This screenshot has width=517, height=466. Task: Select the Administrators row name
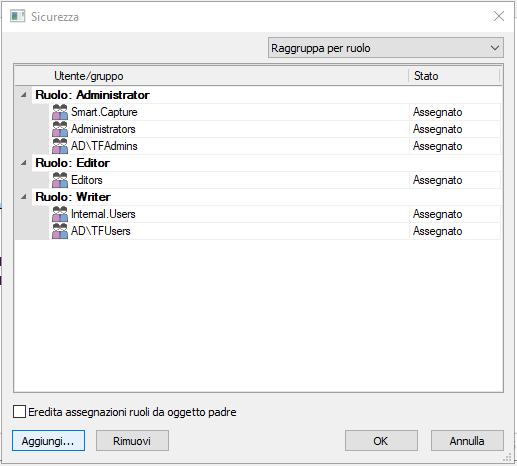103,129
